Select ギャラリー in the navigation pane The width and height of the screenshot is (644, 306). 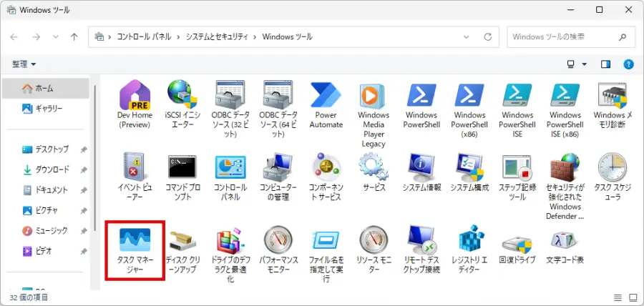[x=45, y=108]
